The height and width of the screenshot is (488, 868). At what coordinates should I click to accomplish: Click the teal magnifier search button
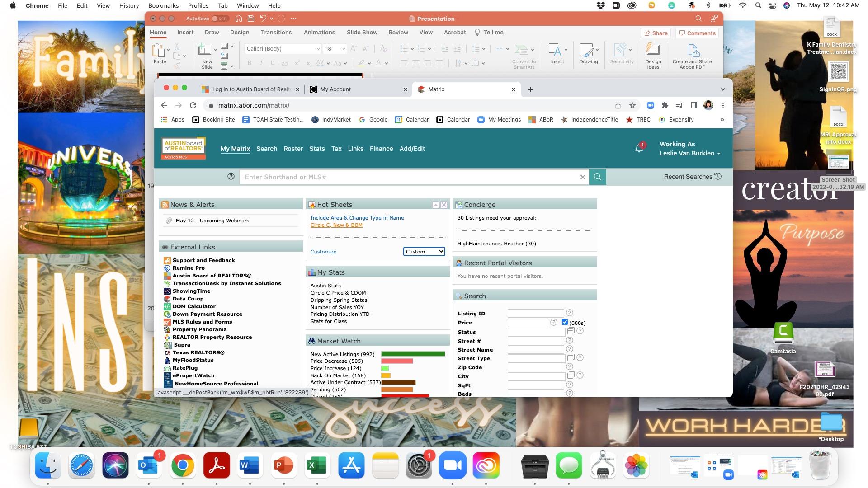pos(597,177)
